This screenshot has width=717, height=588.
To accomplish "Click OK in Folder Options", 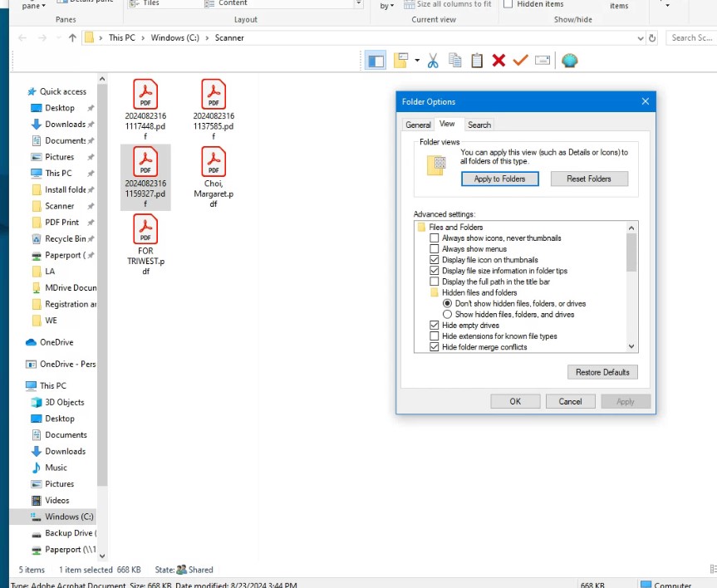I will coord(515,401).
